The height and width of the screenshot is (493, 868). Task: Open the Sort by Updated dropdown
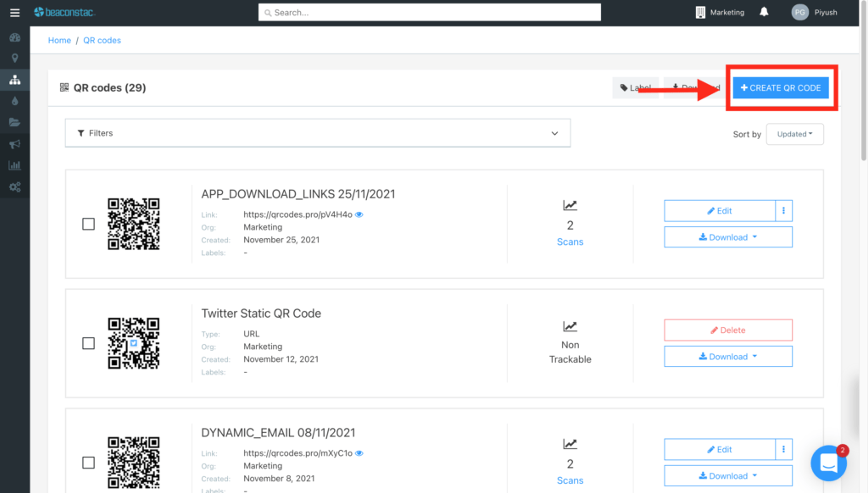point(795,134)
